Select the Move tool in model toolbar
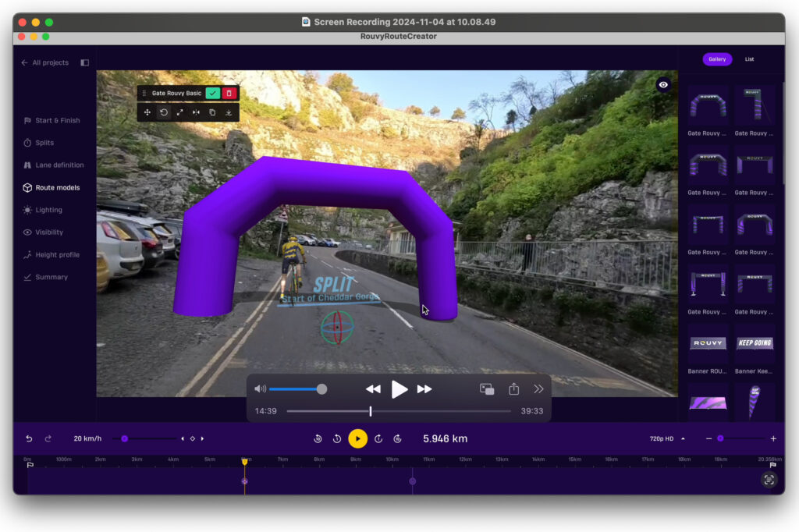The image size is (799, 532). 147,112
